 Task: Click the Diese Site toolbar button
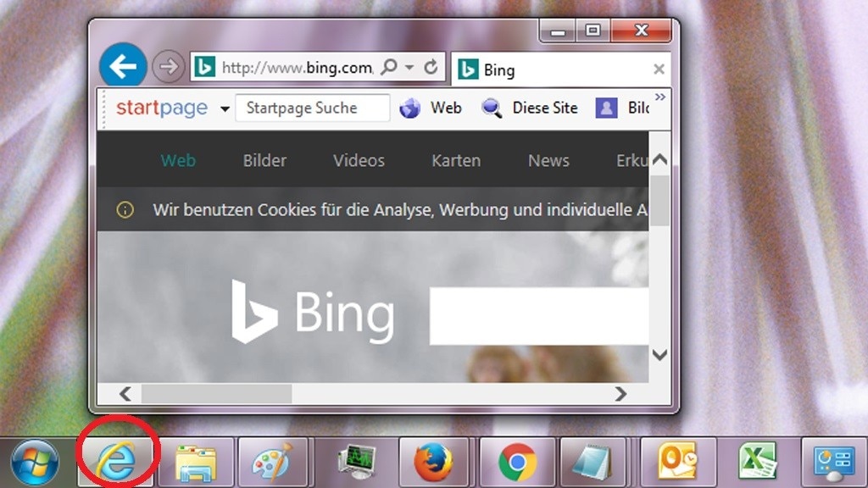pos(545,108)
